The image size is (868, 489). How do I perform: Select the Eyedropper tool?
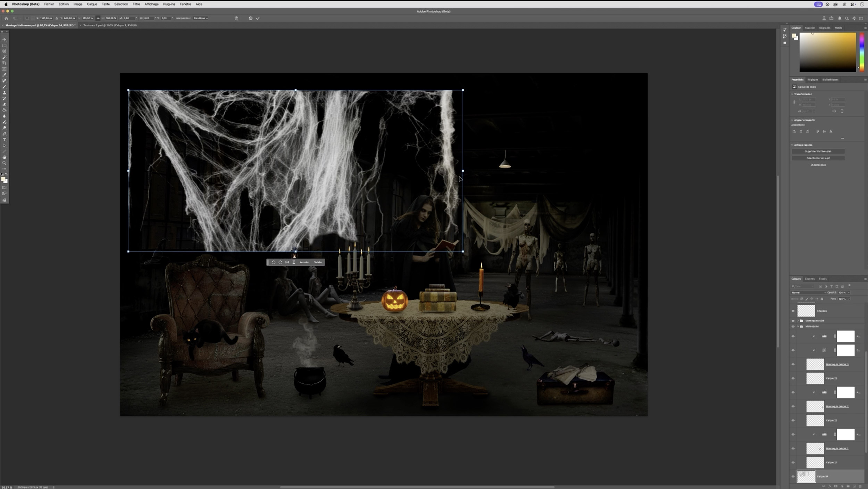pyautogui.click(x=5, y=75)
